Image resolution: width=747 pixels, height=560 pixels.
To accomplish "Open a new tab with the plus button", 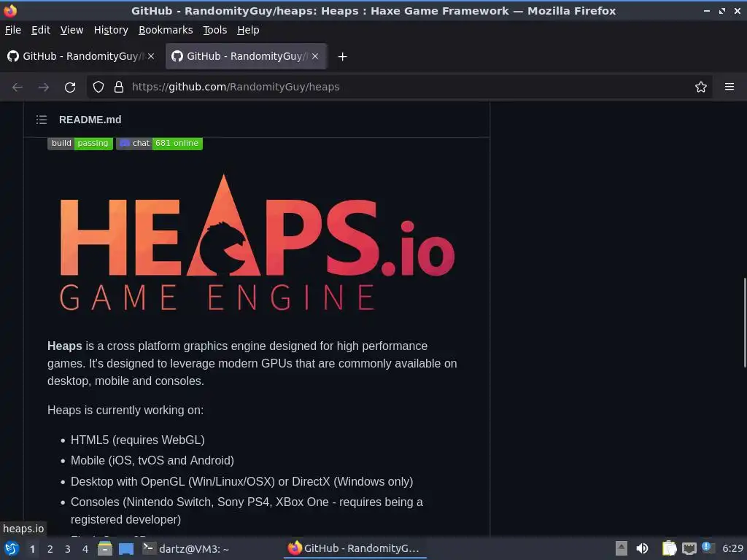I will coord(342,57).
